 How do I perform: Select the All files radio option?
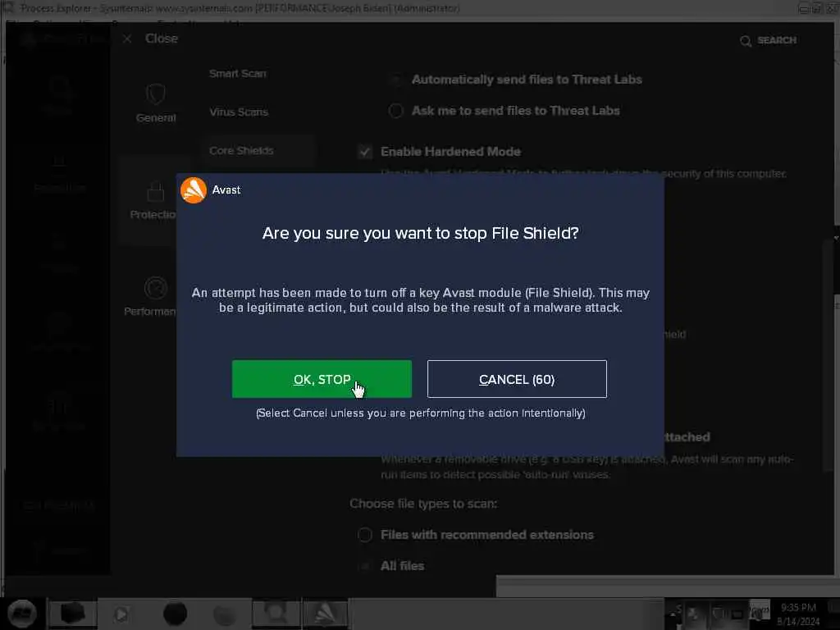point(365,566)
